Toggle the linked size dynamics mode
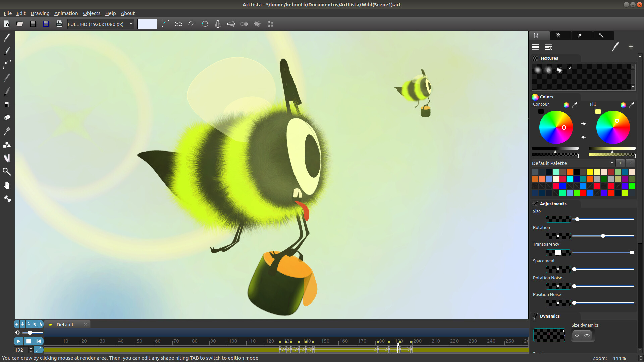 tap(587, 335)
